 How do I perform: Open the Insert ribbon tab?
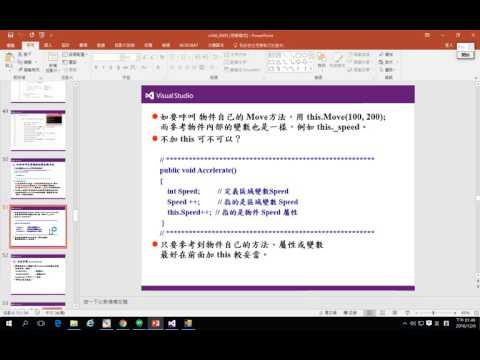click(48, 45)
